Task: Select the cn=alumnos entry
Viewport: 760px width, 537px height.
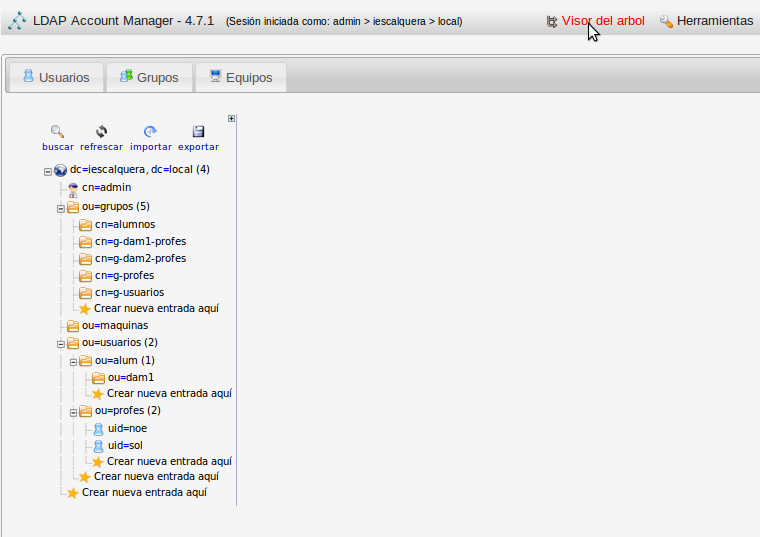Action: click(x=125, y=224)
